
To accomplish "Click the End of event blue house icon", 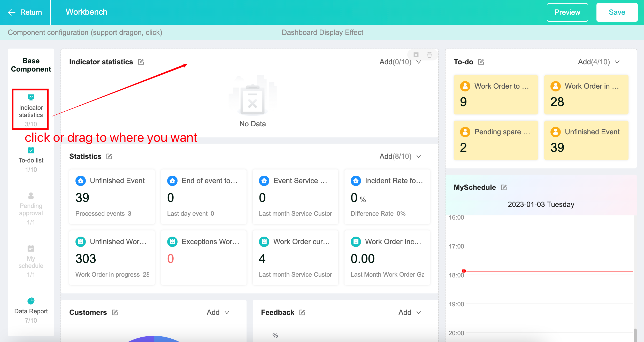I will pos(172,181).
